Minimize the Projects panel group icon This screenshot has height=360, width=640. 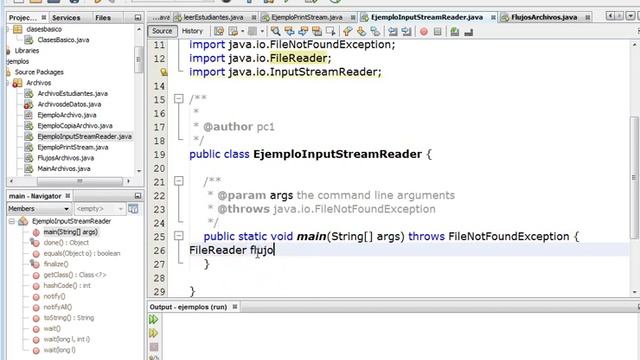point(138,18)
